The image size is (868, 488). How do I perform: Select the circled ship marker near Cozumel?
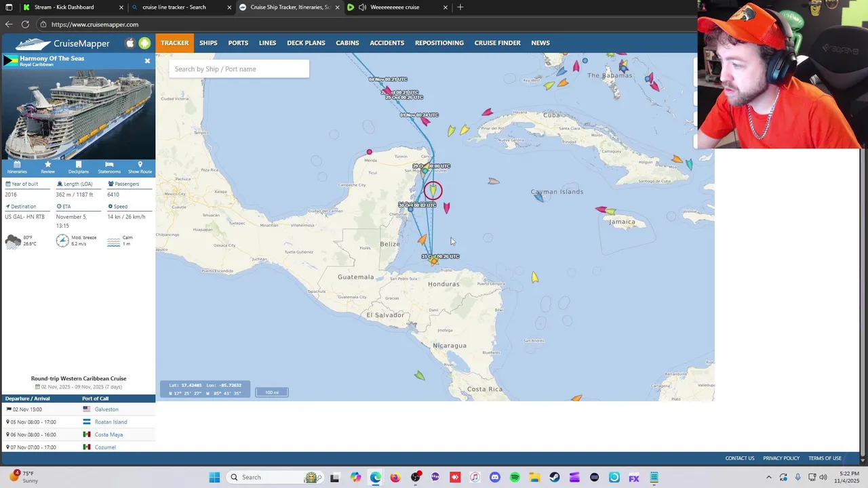coord(433,191)
